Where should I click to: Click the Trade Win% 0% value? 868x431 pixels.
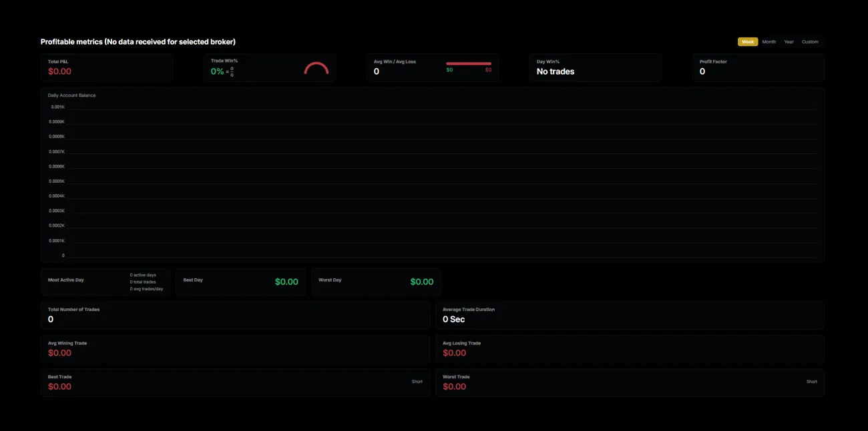[x=217, y=71]
